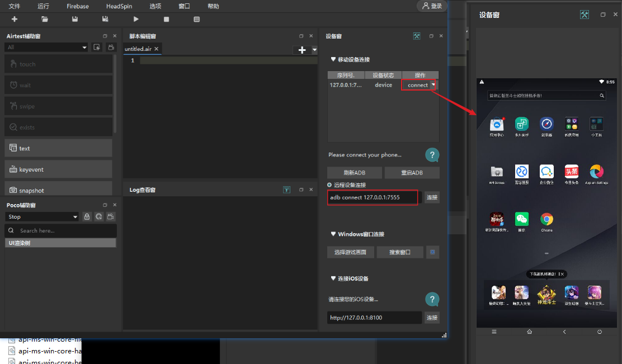This screenshot has width=622, height=364.
Task: Click the Poco refresh icon
Action: coord(99,216)
